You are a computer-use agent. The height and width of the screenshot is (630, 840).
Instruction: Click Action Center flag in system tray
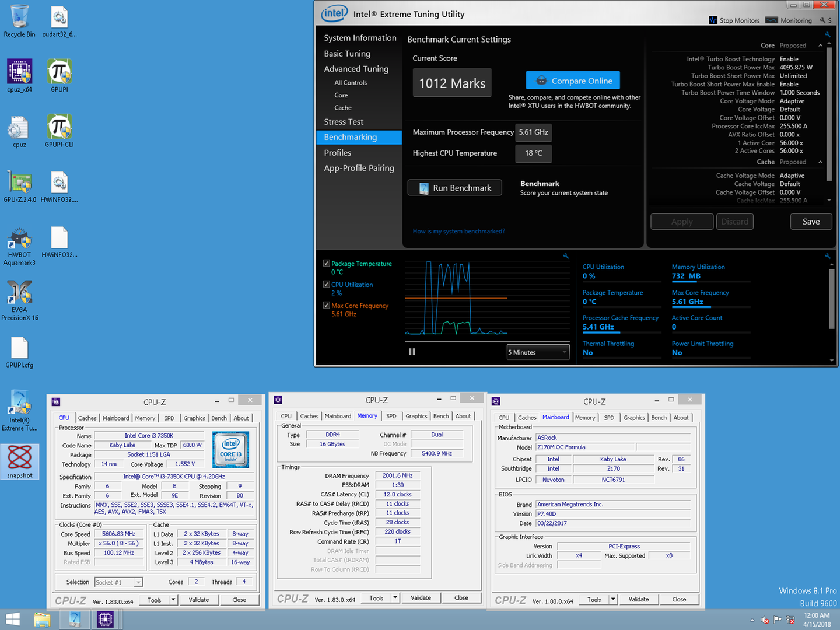click(x=777, y=619)
